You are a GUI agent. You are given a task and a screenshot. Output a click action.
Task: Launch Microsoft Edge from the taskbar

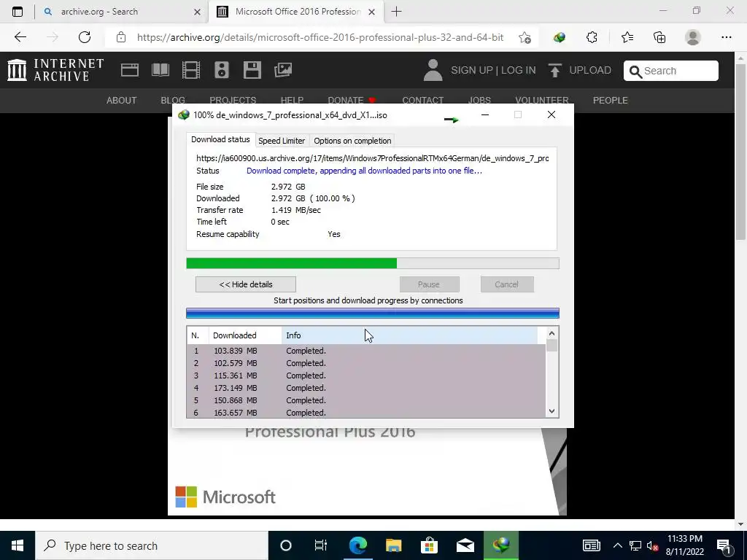tap(357, 545)
